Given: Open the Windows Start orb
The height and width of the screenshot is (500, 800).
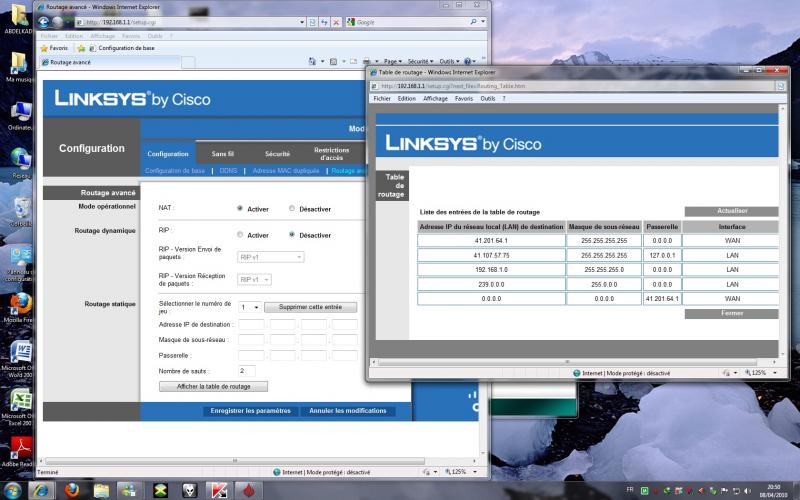Looking at the screenshot, I should (12, 490).
